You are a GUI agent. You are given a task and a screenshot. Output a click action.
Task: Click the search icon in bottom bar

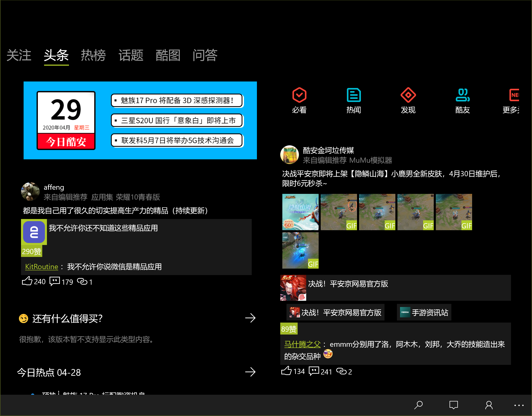coord(418,405)
